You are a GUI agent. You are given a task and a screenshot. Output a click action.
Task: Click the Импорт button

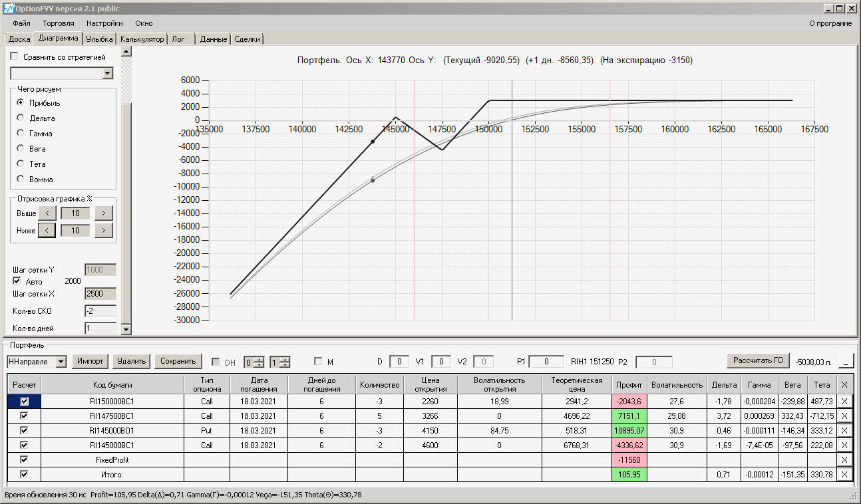[90, 361]
